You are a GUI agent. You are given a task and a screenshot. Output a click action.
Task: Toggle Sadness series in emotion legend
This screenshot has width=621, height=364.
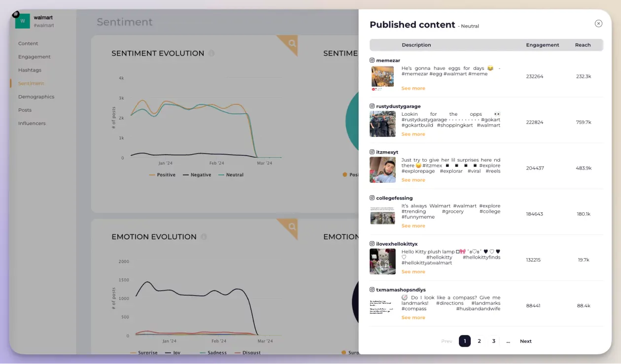[213, 352]
